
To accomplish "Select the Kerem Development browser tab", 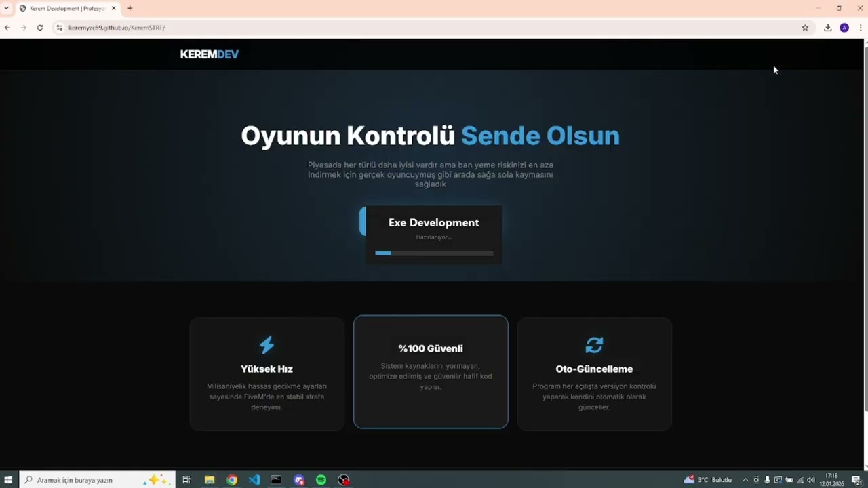I will tap(67, 9).
